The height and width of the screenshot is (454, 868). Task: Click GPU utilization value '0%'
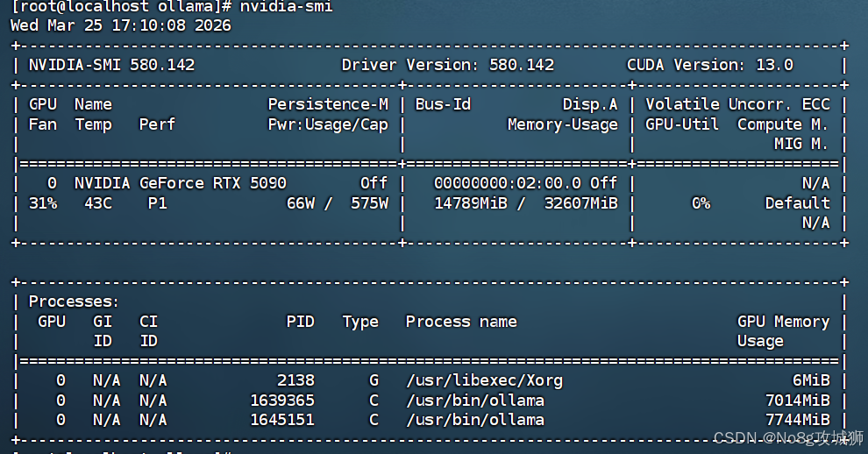point(701,203)
